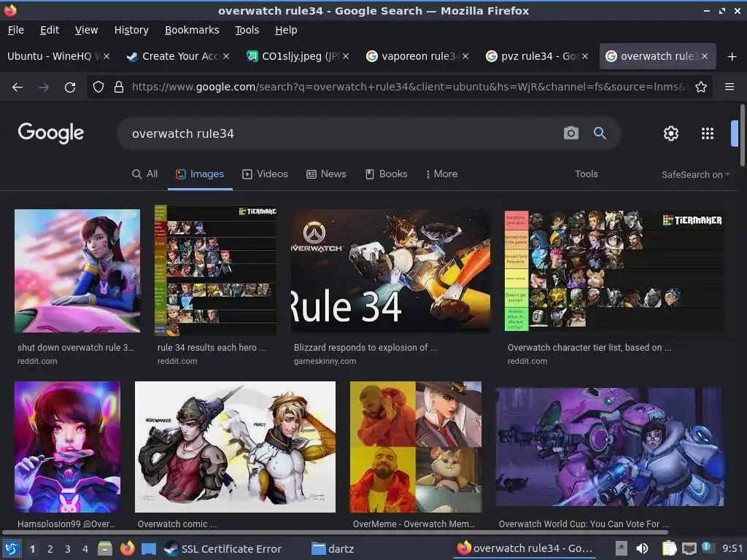Screen dimensions: 747x560
Task: Expand the More search filters menu
Action: point(441,174)
